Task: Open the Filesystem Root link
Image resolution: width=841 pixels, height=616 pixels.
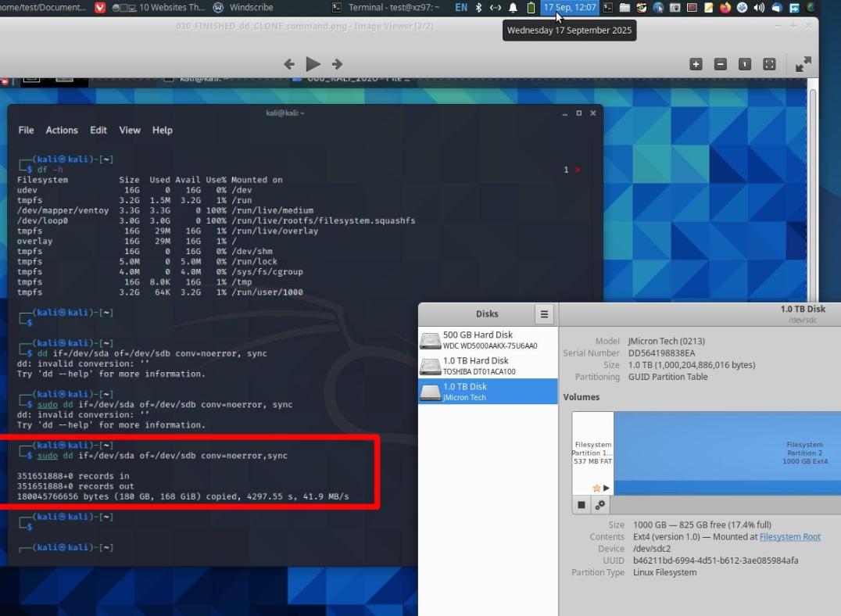Action: click(789, 537)
